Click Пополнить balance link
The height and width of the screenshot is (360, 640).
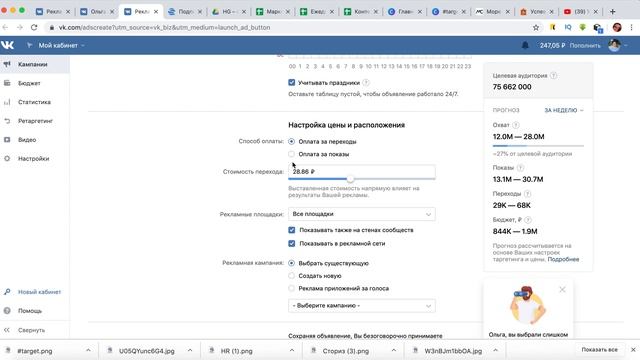point(585,45)
